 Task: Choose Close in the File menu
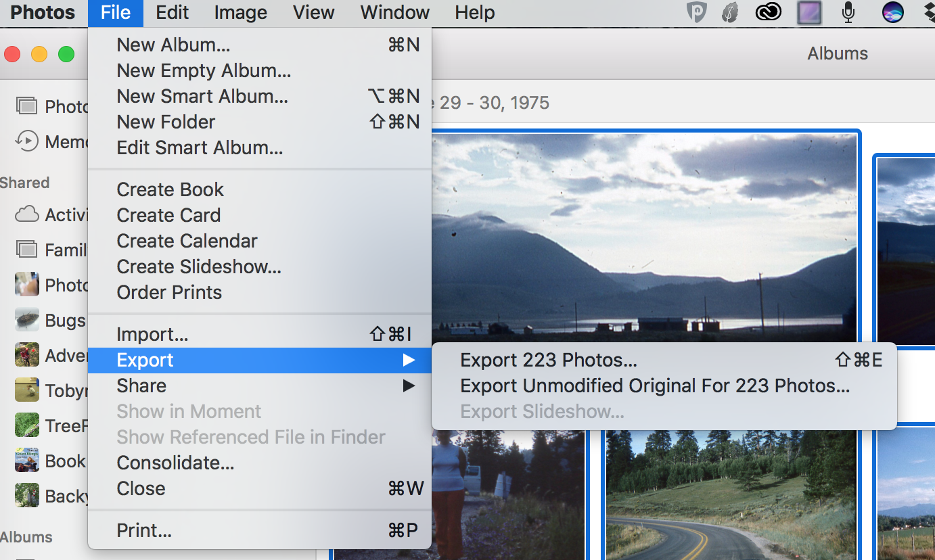tap(260, 489)
